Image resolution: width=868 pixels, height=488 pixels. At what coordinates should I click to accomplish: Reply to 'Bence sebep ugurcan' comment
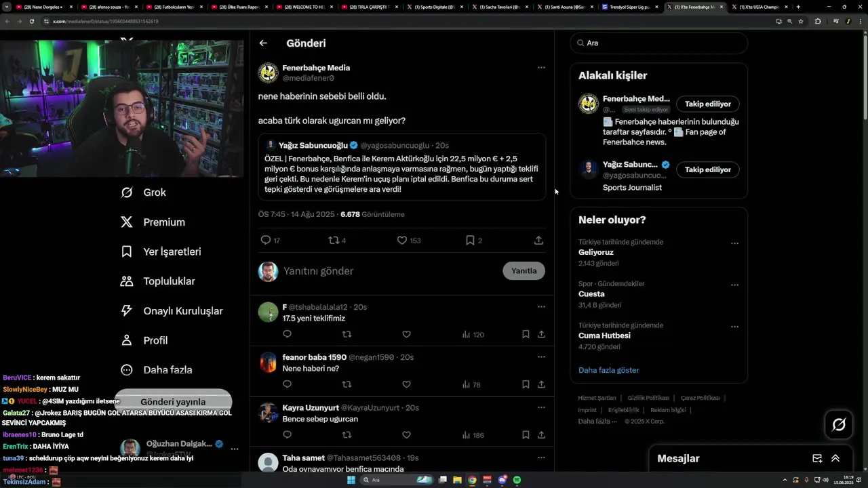287,435
